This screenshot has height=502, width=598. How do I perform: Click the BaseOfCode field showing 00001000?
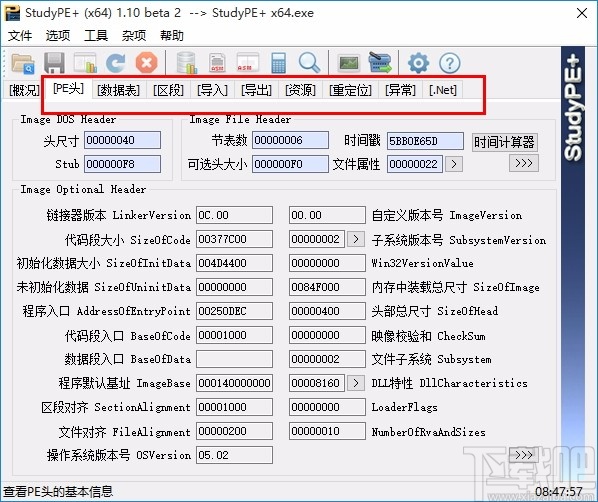click(235, 335)
